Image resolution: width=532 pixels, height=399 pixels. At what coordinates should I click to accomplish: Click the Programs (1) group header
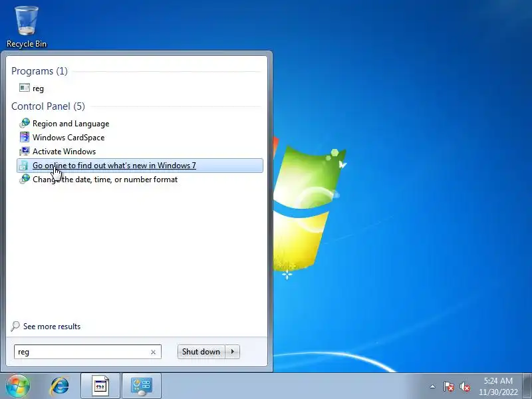39,71
